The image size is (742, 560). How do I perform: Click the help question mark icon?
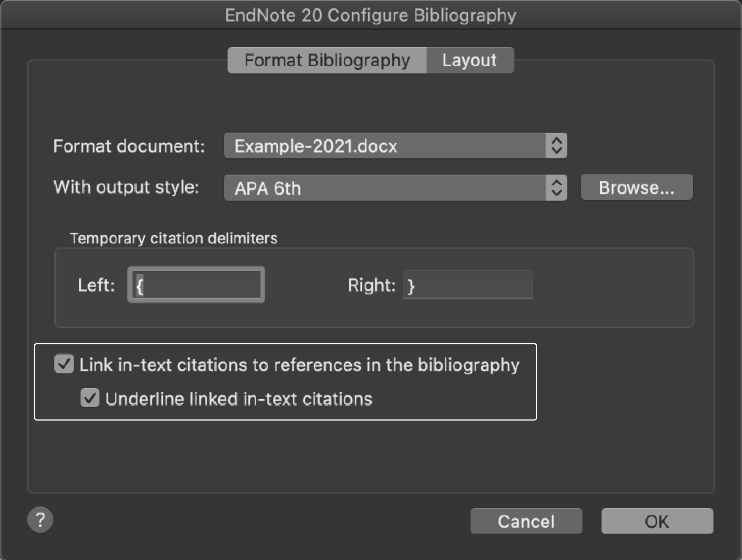tap(40, 520)
